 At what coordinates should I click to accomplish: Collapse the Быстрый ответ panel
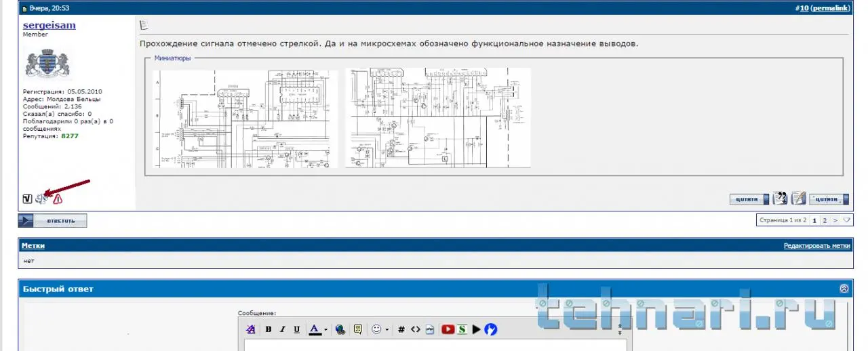[x=844, y=288]
